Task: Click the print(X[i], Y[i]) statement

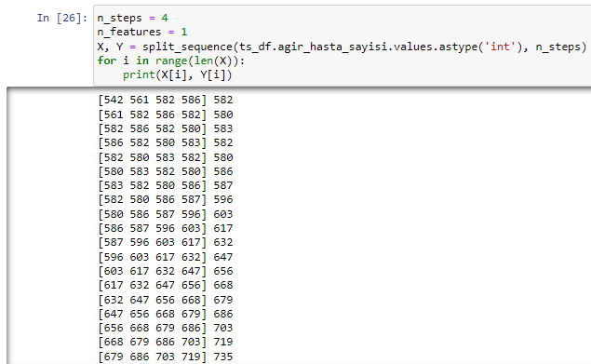Action: coord(177,74)
